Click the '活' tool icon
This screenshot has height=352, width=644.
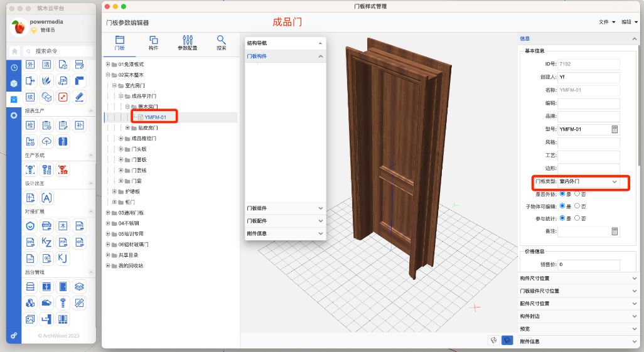point(46,65)
